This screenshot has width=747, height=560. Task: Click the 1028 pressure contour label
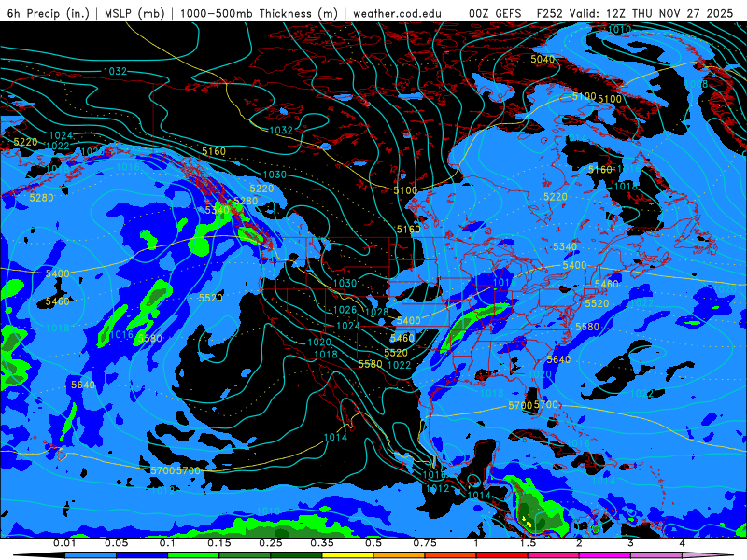pyautogui.click(x=376, y=313)
